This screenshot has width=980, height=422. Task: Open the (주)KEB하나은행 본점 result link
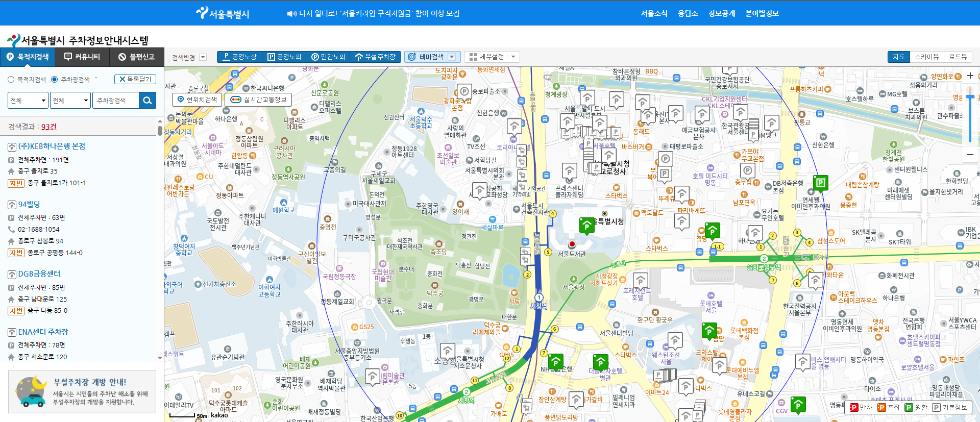[52, 146]
